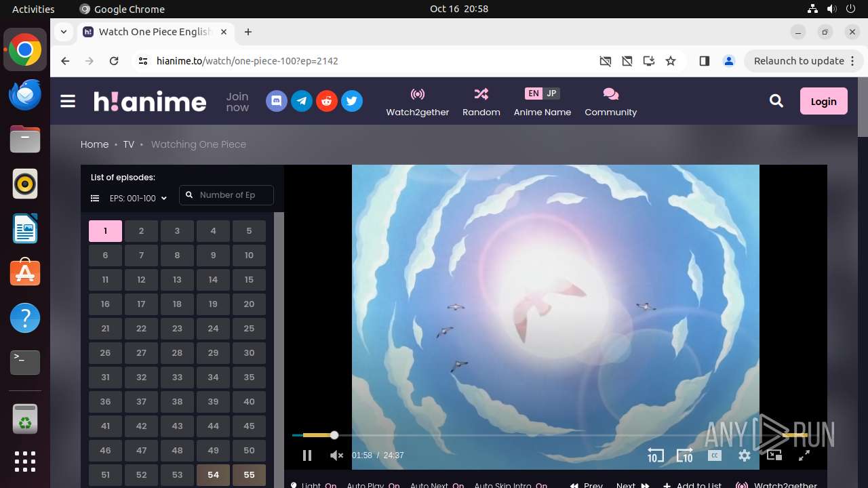This screenshot has height=488, width=868.
Task: Open Terminal from the dock
Action: 25,363
